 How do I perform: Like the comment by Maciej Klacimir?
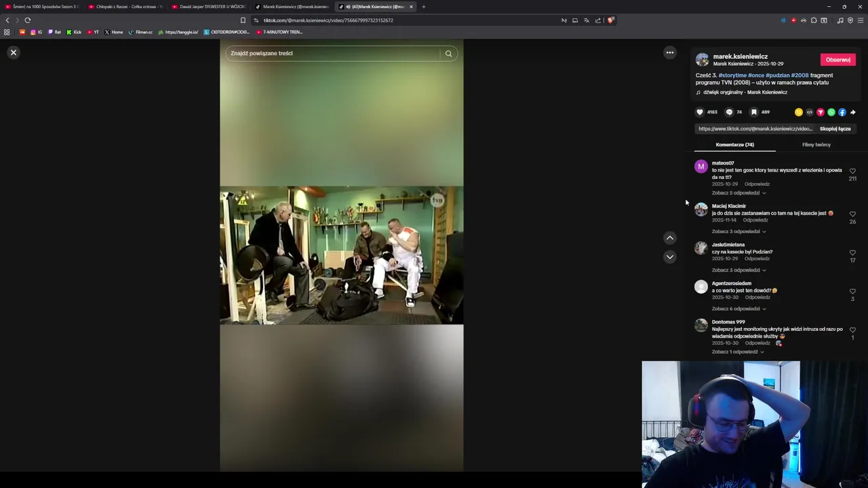pyautogui.click(x=852, y=214)
